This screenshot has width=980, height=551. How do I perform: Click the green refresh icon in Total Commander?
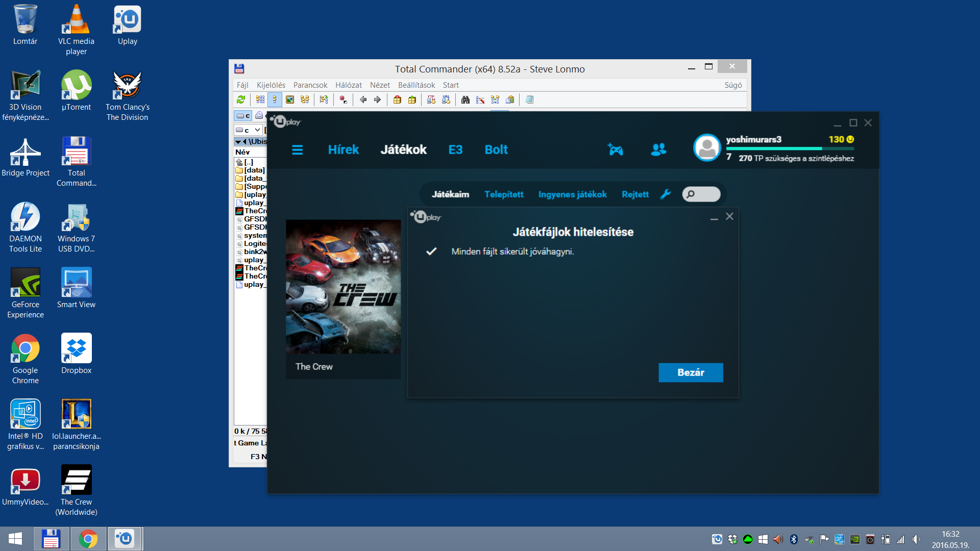241,100
